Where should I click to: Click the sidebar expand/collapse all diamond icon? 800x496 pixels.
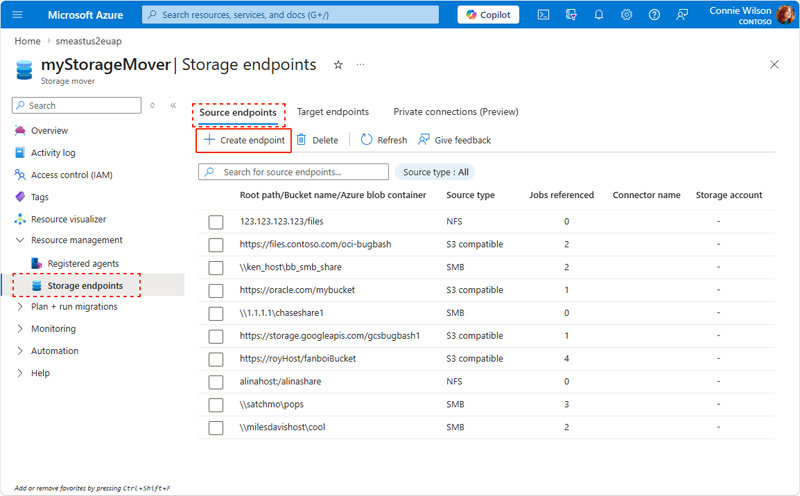(x=152, y=105)
